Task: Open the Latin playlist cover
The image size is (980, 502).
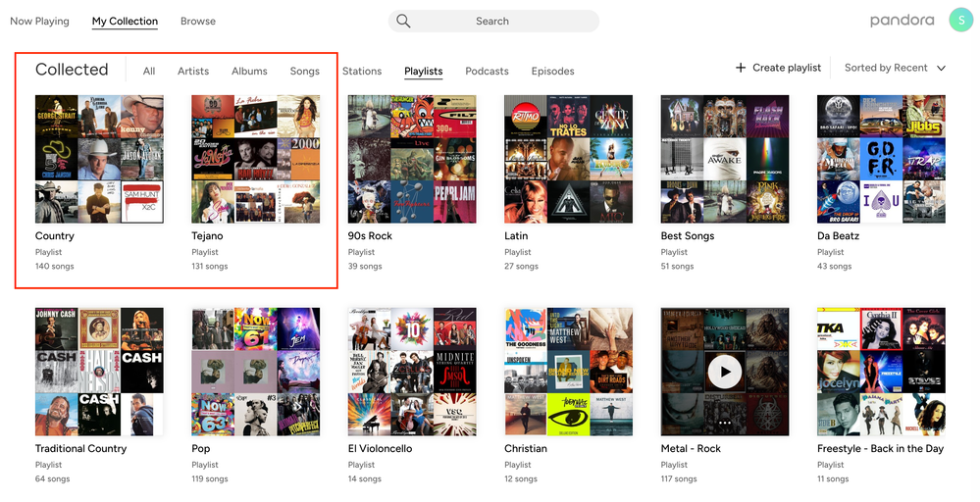Action: coord(569,159)
